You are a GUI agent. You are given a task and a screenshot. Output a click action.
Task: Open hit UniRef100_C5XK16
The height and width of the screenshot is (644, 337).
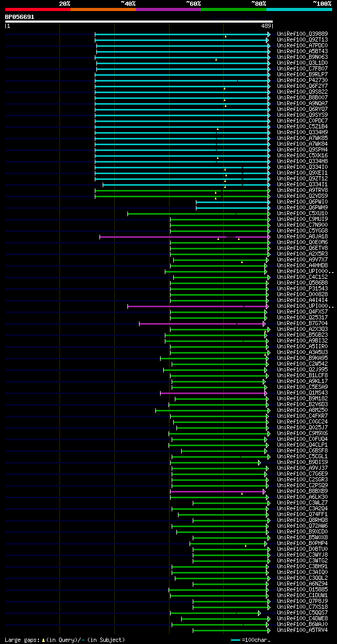pos(302,155)
